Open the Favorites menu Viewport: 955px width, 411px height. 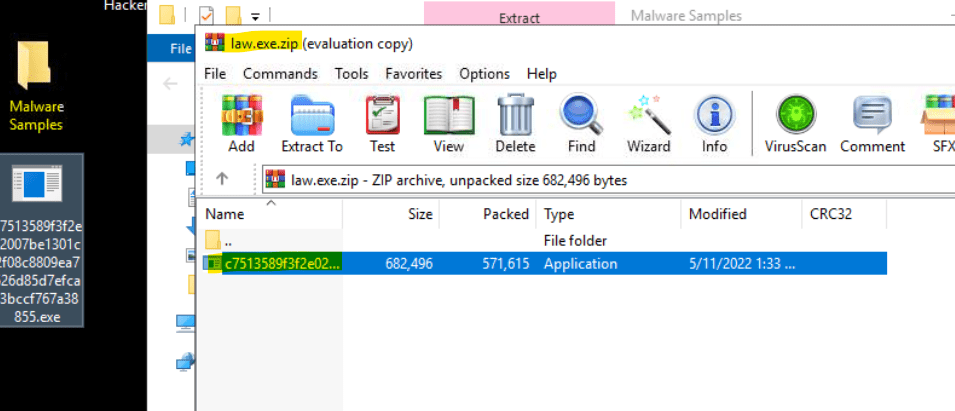pos(413,74)
